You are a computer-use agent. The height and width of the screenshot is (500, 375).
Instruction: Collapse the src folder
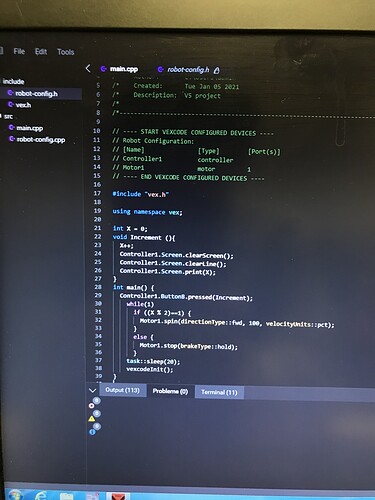[7, 116]
